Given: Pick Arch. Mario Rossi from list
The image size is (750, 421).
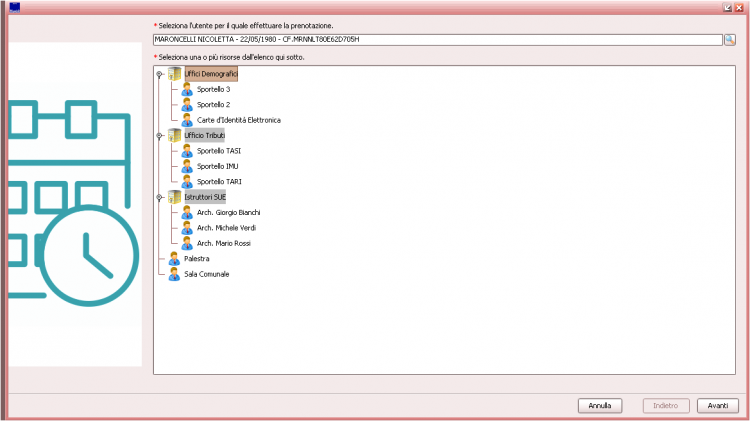Looking at the screenshot, I should pos(224,244).
